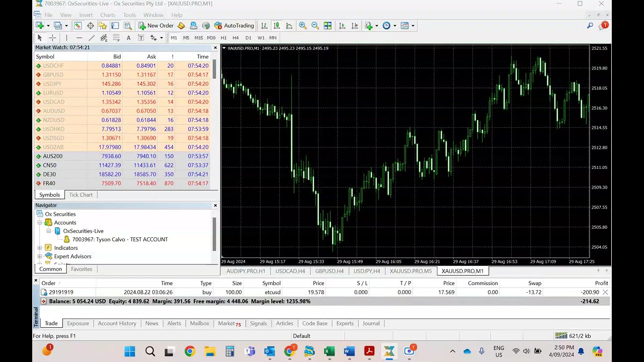Set timeframe to M5
Viewport: 644px width, 362px height.
pos(186,38)
